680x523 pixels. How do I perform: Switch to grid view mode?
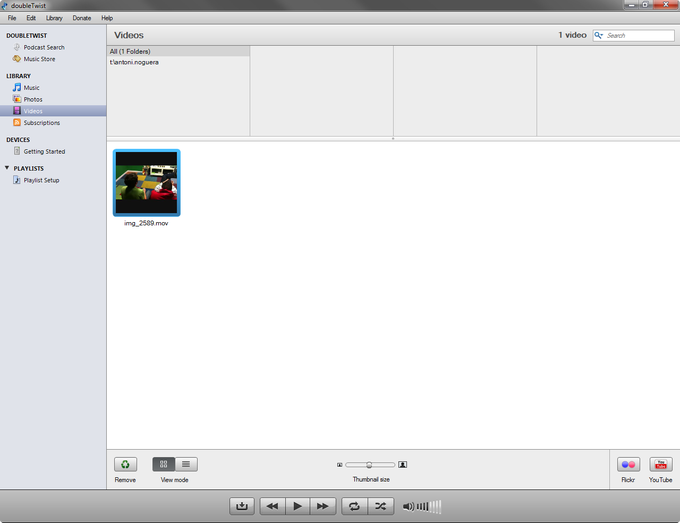pyautogui.click(x=163, y=464)
